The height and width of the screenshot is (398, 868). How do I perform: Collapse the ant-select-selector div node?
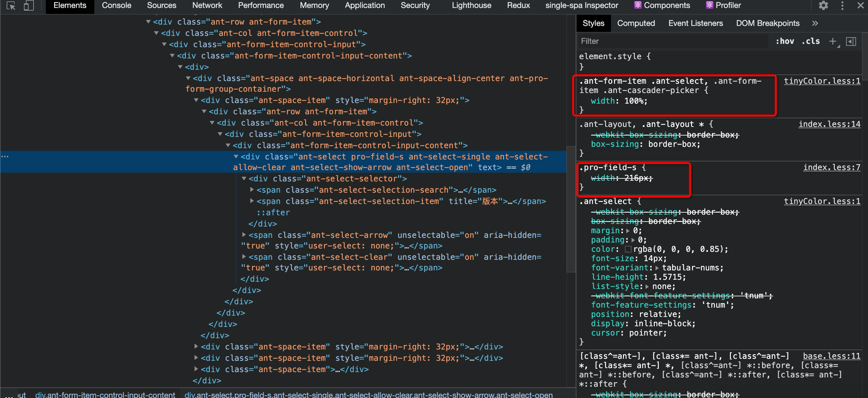click(244, 179)
